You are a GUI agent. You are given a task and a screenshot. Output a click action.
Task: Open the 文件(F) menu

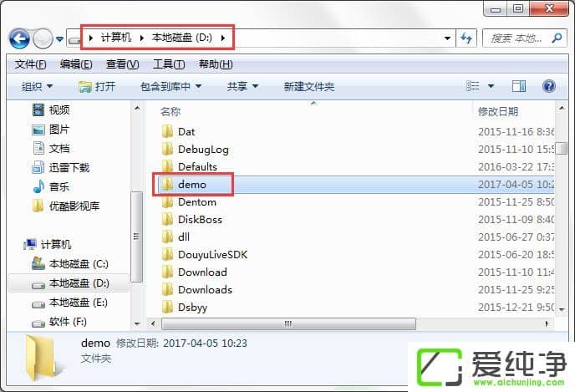tap(30, 64)
